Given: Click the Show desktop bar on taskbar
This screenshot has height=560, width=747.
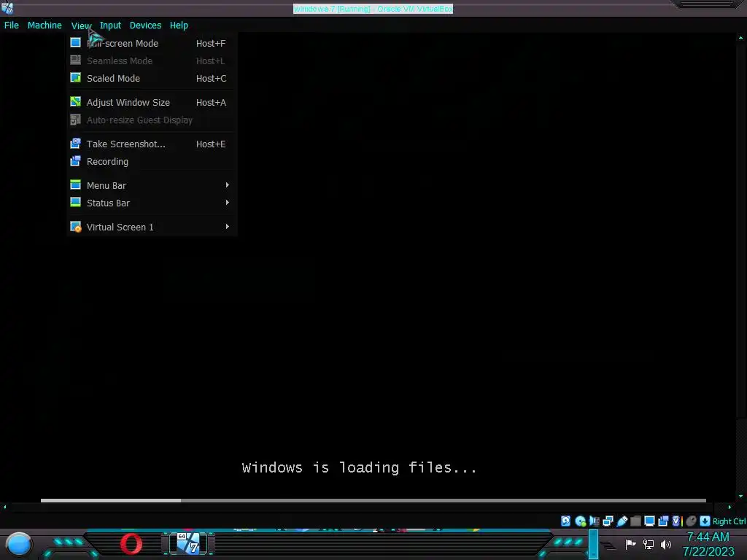Looking at the screenshot, I should (594, 544).
